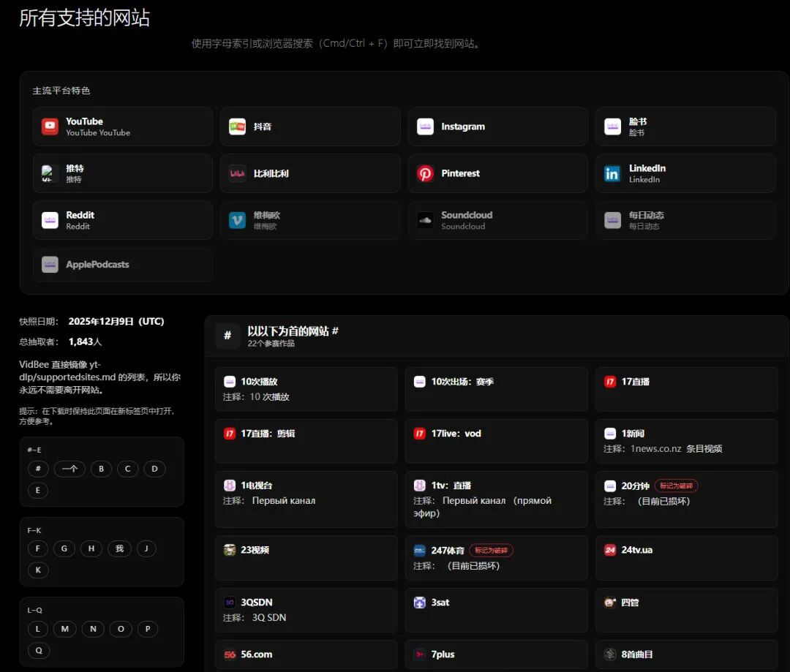Open the 20分钟 site card

(687, 499)
